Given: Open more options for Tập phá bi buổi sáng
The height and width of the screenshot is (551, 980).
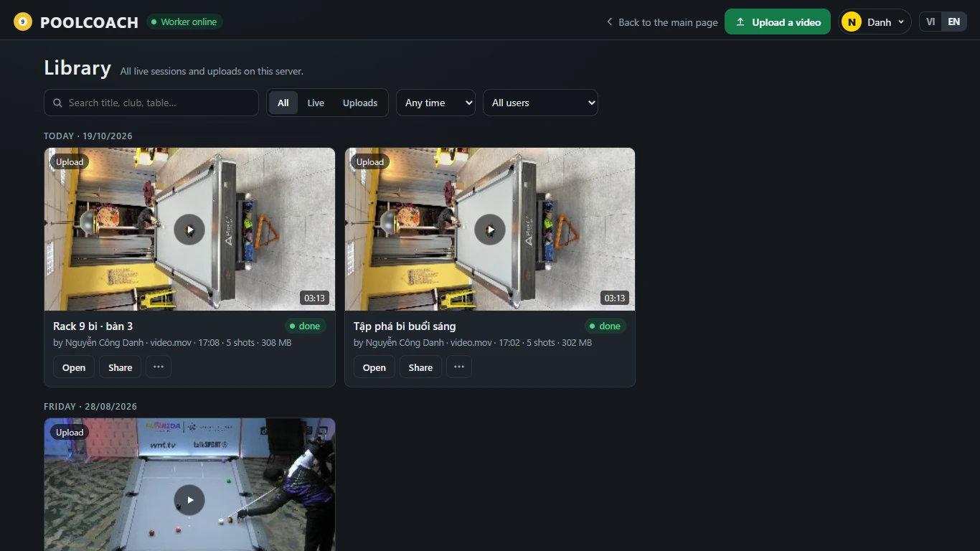Looking at the screenshot, I should [459, 367].
